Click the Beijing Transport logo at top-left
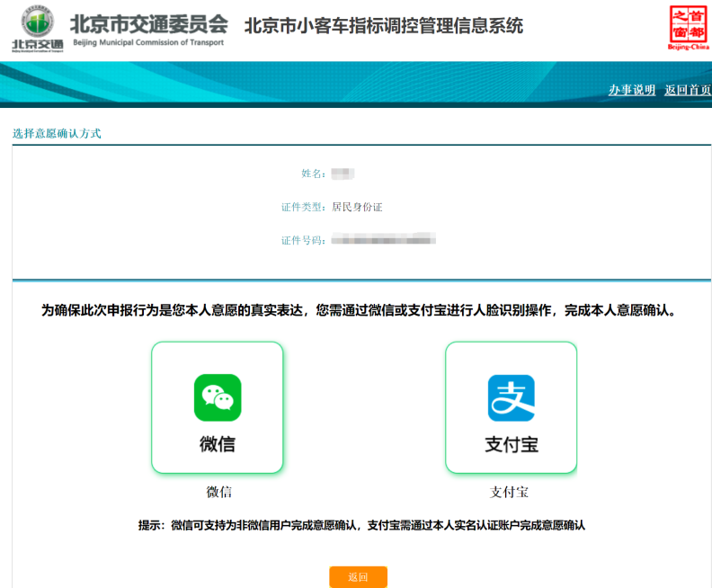The width and height of the screenshot is (712, 588). [x=37, y=29]
